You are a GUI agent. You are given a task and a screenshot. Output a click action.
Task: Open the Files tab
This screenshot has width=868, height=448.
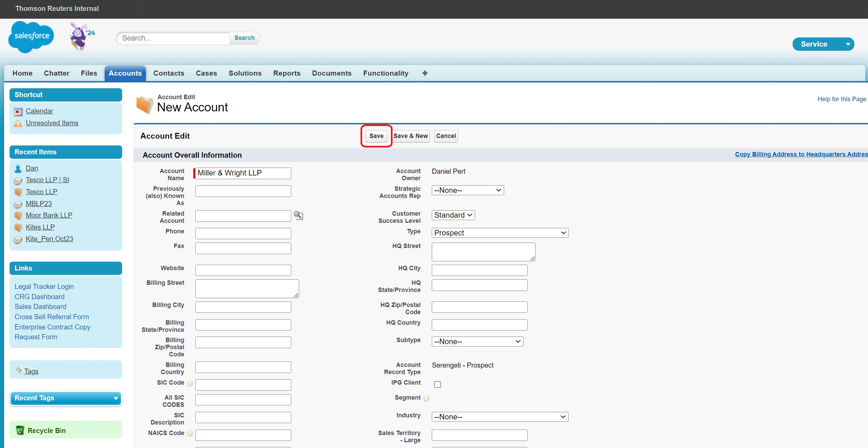pyautogui.click(x=89, y=73)
